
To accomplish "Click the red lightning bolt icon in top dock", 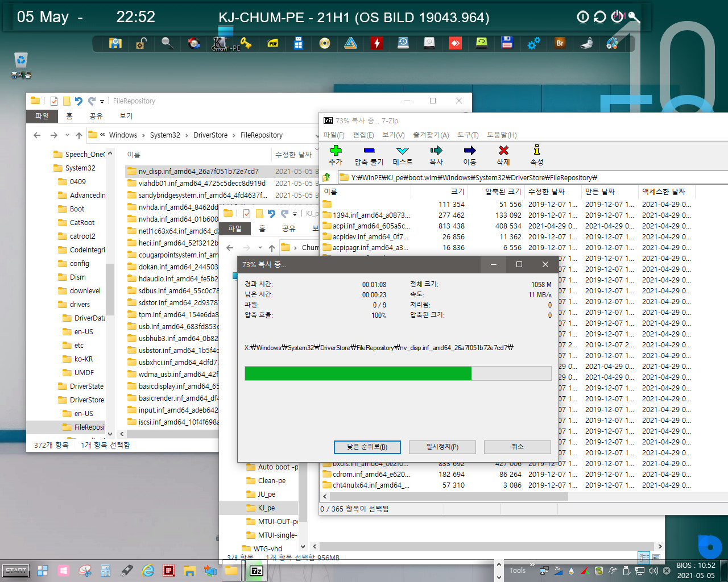I will (x=377, y=43).
